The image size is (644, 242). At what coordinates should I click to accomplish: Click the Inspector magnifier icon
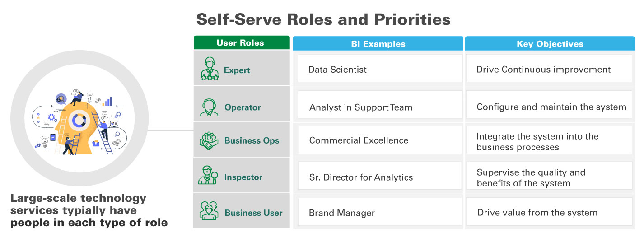208,176
